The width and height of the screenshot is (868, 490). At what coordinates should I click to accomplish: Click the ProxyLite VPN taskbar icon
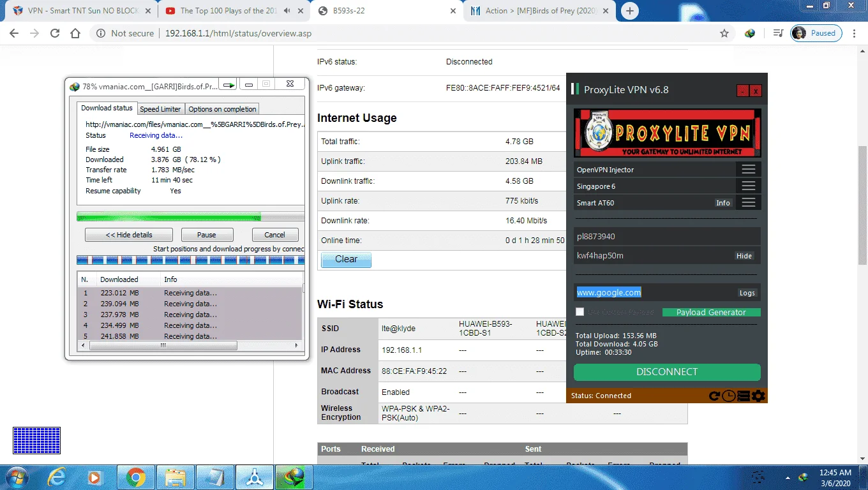point(254,477)
